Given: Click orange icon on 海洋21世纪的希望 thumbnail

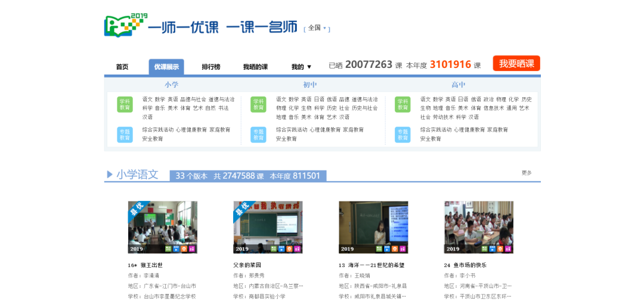Looking at the screenshot, I should pyautogui.click(x=394, y=249).
